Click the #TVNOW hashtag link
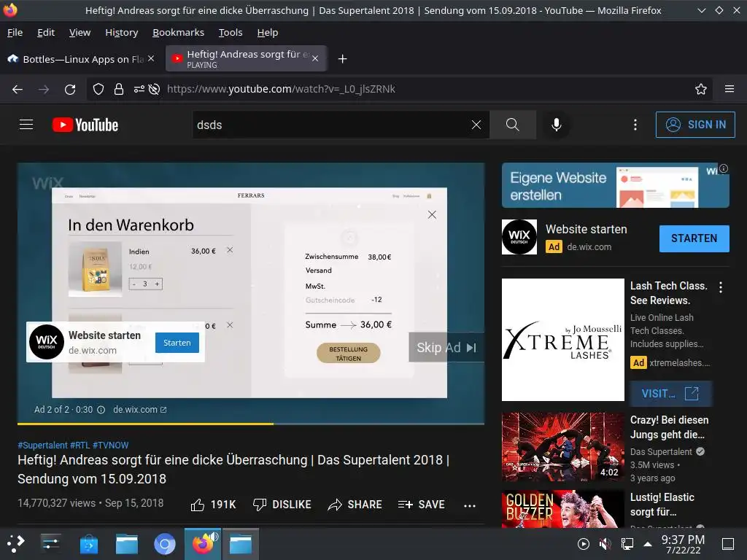Viewport: 747px width, 560px height. [x=111, y=446]
